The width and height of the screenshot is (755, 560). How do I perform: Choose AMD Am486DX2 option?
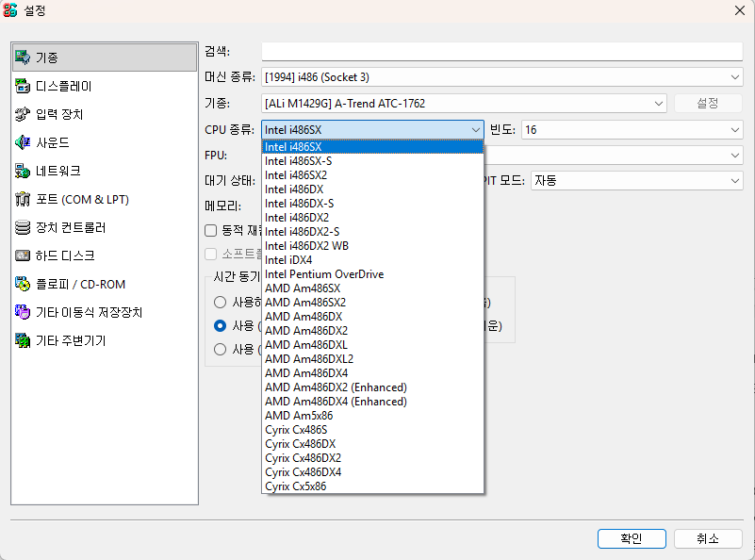click(x=372, y=331)
